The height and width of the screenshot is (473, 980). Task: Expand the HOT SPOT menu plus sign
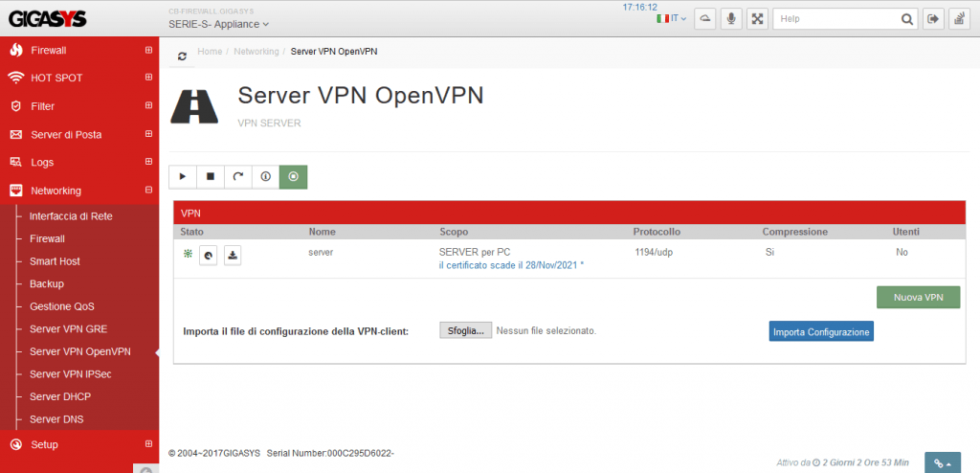148,78
